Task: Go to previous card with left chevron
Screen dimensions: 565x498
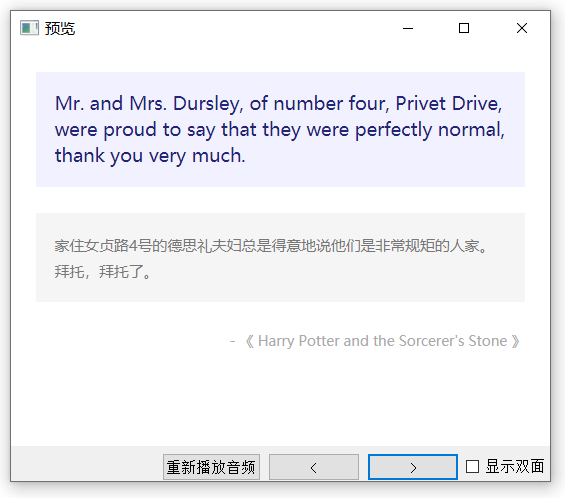Action: pos(314,467)
